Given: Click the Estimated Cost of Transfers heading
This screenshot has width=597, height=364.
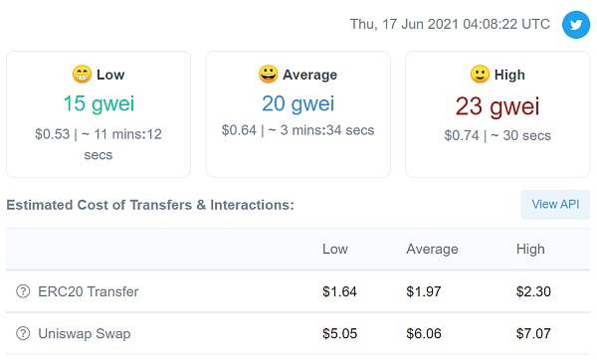Looking at the screenshot, I should click(150, 205).
